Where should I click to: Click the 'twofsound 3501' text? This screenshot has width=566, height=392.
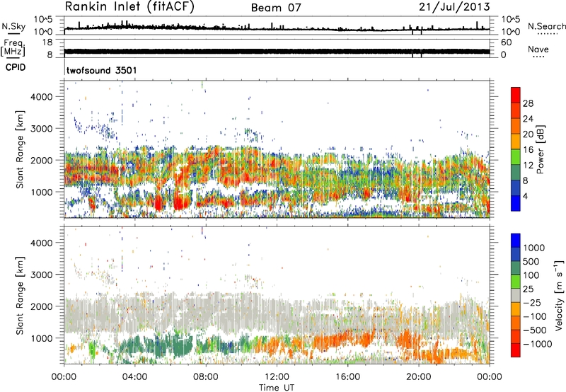[x=102, y=70]
